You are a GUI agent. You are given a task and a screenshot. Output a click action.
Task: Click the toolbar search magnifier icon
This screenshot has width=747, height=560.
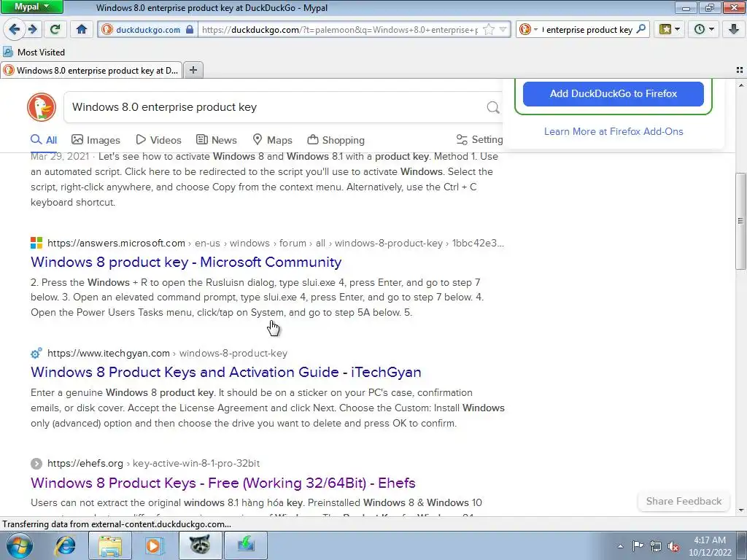641,29
